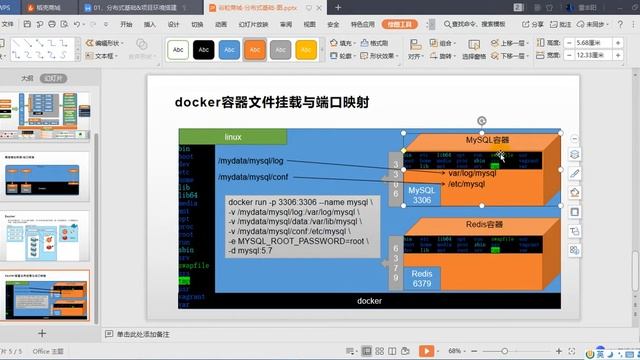640x360 pixels.
Task: Open the 形状效果 shape effects dropdown
Action: [380, 56]
